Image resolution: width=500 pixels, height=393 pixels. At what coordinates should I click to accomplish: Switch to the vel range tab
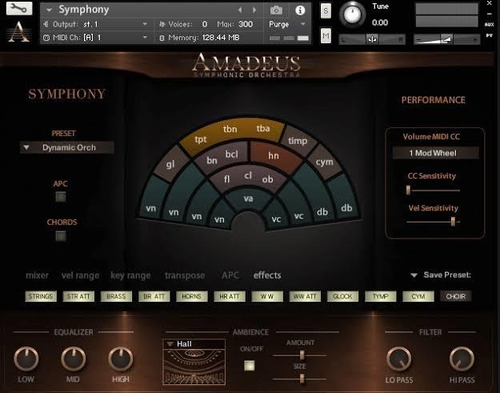pos(80,276)
